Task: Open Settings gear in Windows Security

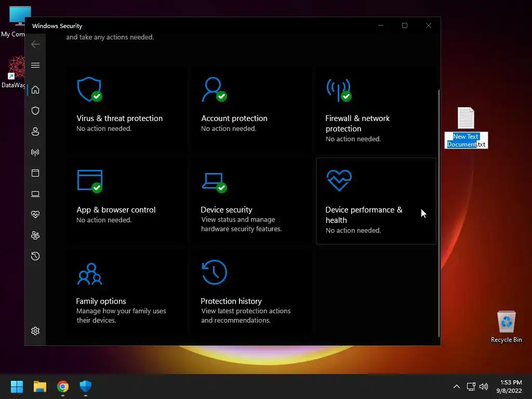Action: click(x=35, y=331)
